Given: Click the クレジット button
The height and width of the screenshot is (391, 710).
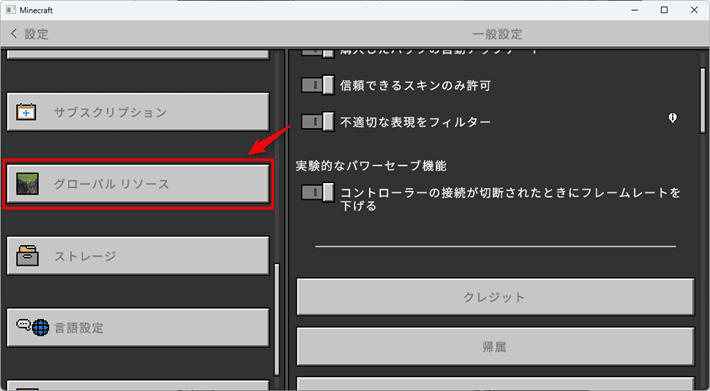Looking at the screenshot, I should click(495, 297).
